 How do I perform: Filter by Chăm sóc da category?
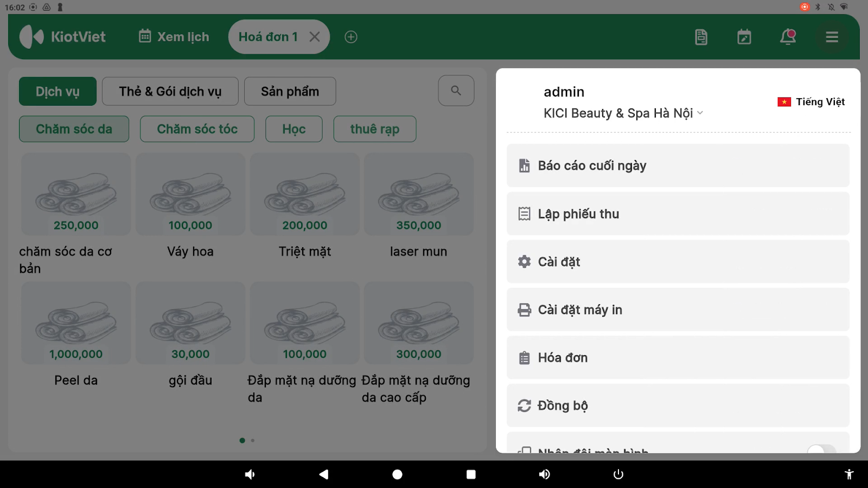tap(74, 129)
